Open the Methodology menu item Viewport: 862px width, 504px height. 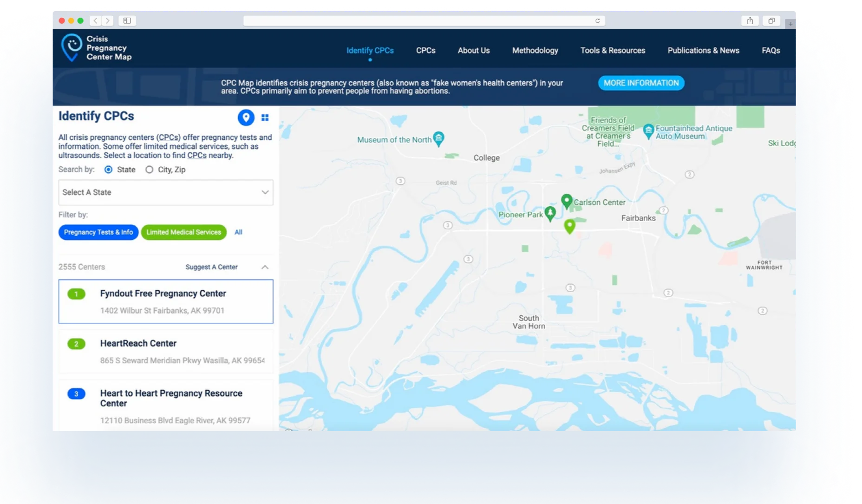[535, 51]
